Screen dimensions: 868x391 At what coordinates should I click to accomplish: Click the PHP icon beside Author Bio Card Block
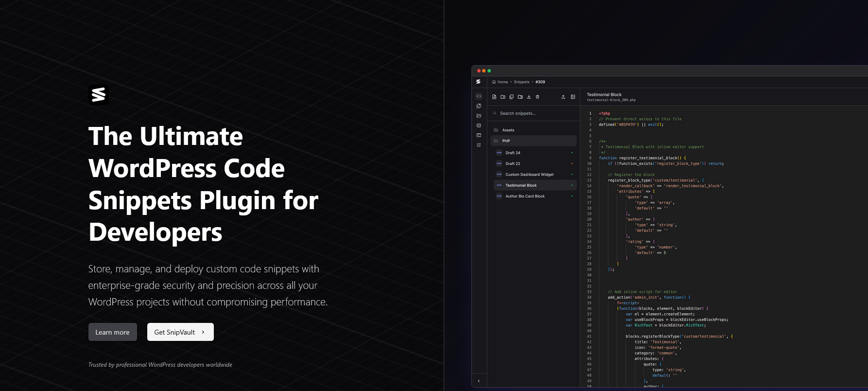click(499, 196)
